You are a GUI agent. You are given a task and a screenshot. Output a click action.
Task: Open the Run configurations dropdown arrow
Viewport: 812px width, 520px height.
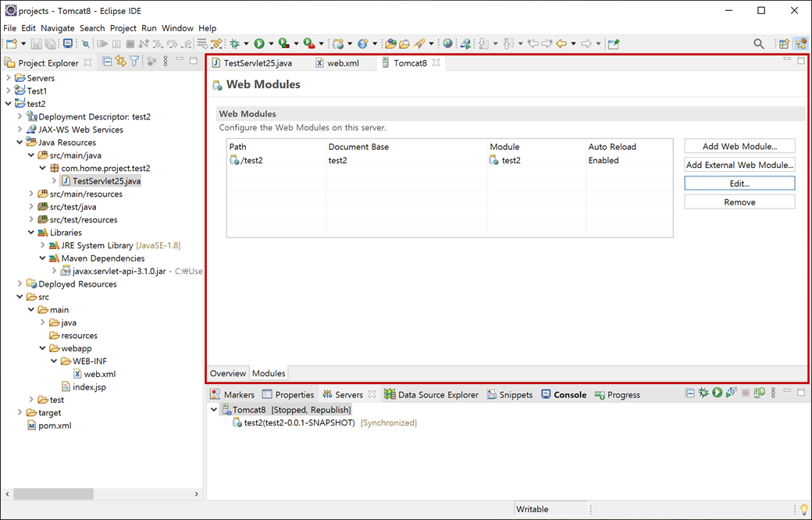tap(271, 44)
